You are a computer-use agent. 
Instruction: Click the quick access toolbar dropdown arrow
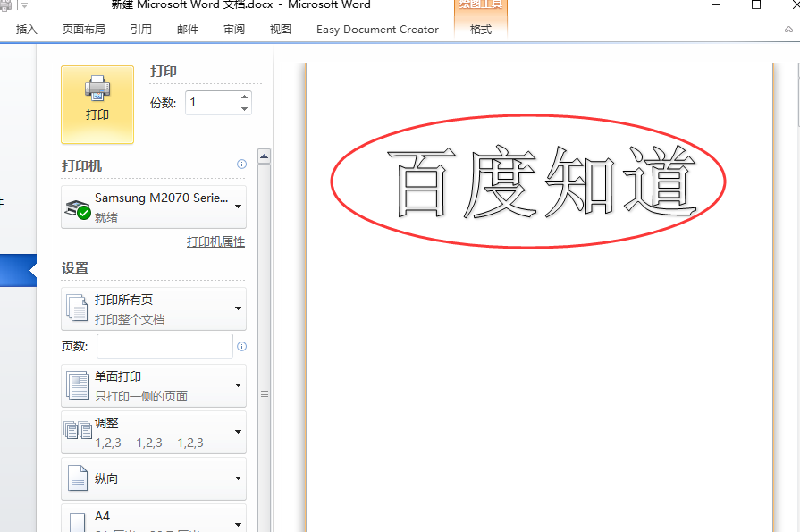click(23, 5)
